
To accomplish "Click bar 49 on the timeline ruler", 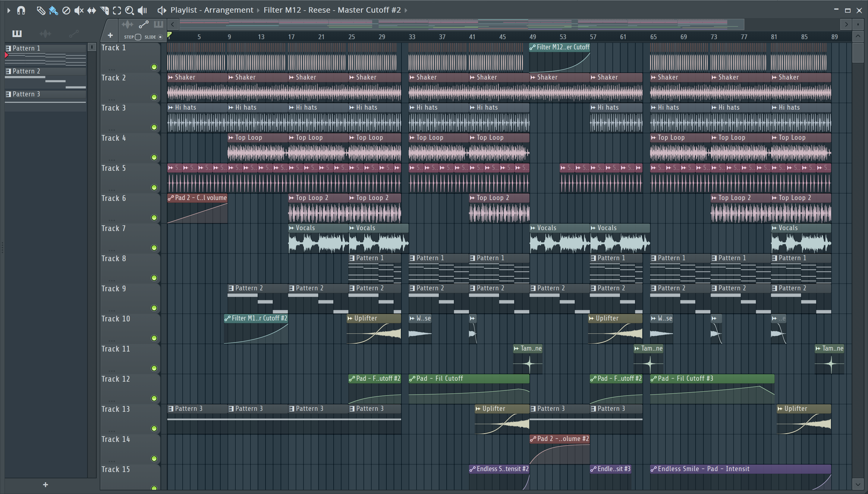I will tap(533, 37).
